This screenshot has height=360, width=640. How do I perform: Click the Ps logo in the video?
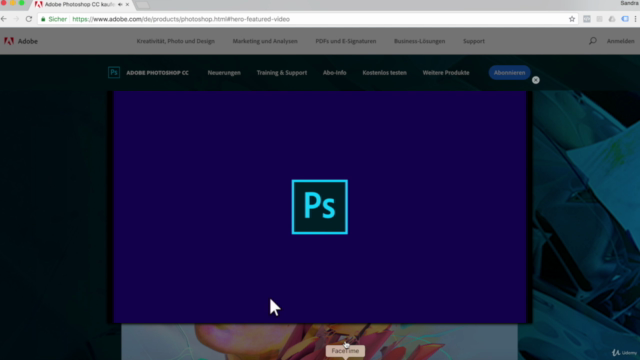320,207
